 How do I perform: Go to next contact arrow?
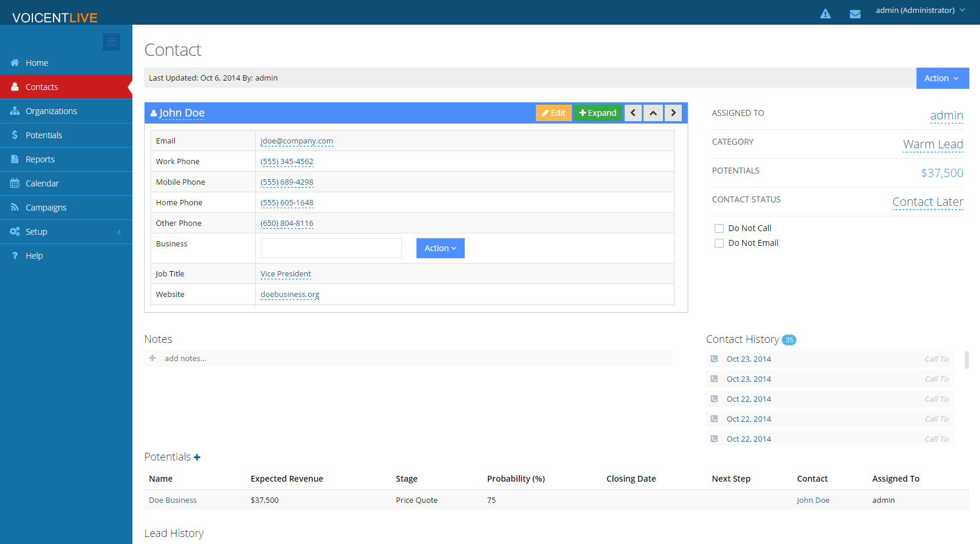tap(674, 113)
